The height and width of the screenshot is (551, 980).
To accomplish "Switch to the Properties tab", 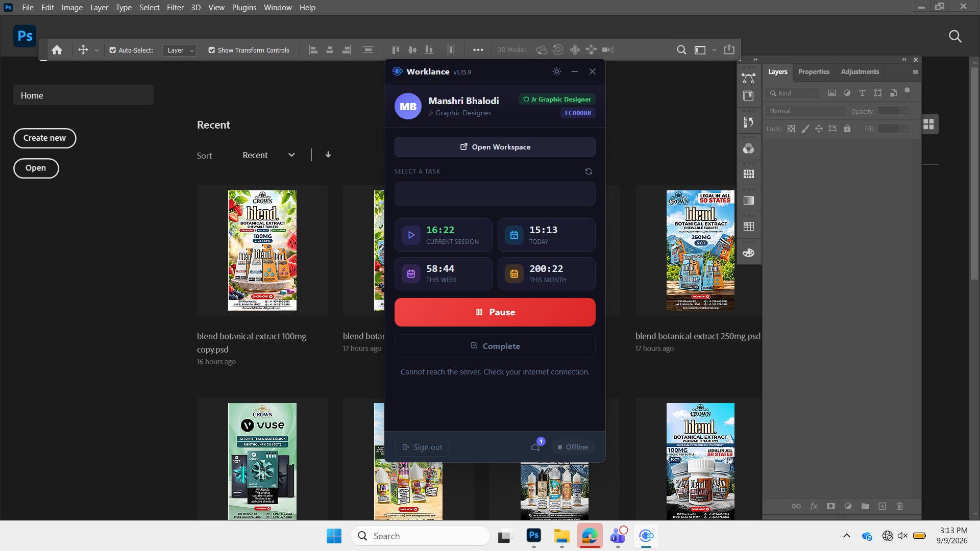I will [x=814, y=72].
